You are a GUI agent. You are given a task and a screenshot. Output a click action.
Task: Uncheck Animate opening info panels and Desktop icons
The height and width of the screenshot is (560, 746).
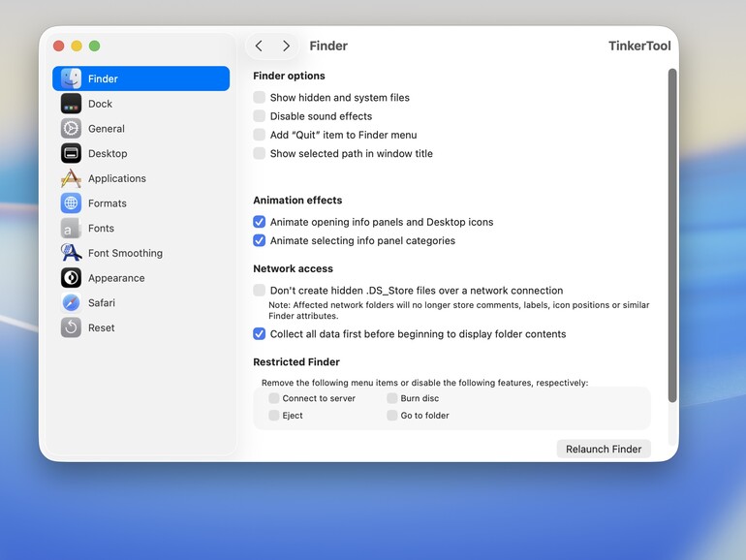(260, 222)
